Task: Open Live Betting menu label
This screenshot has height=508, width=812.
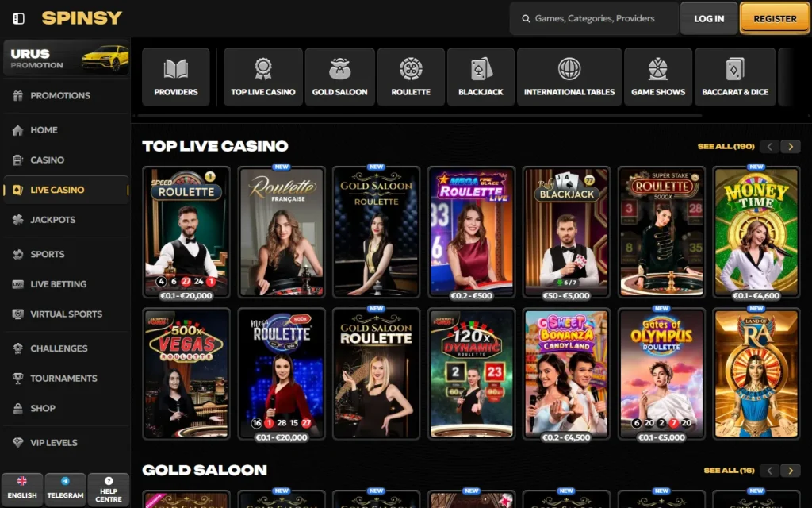Action: coord(59,284)
